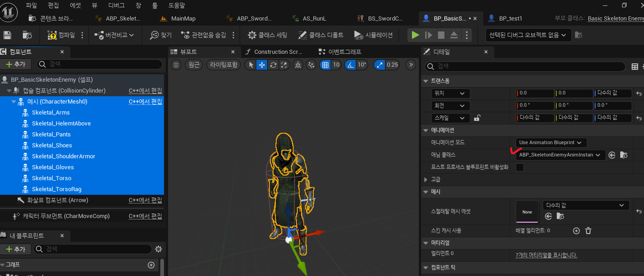Toggle rotation angle snapping
The image size is (644, 276).
click(350, 65)
